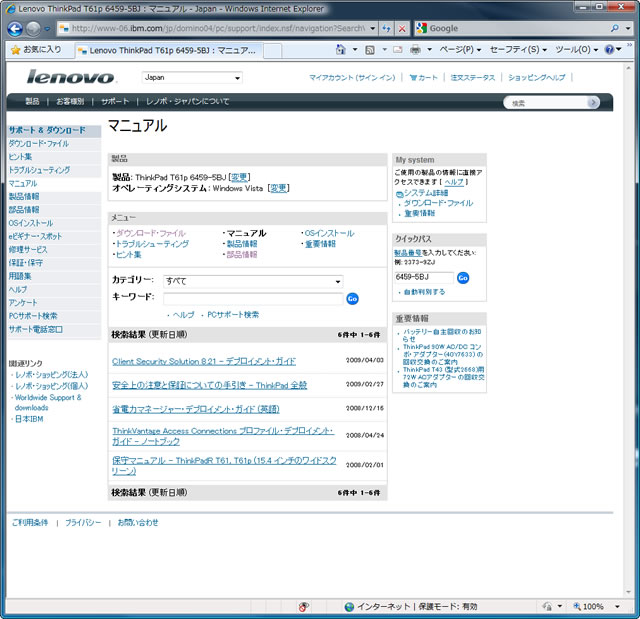This screenshot has width=640, height=619.
Task: Expand address bar history dropdown arrow
Action: pos(373,29)
